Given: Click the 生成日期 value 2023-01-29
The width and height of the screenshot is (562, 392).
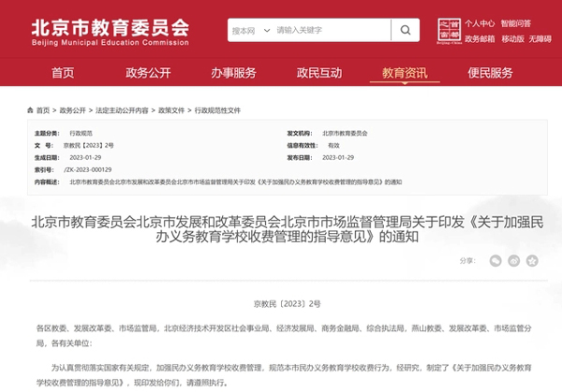Looking at the screenshot, I should [x=85, y=157].
